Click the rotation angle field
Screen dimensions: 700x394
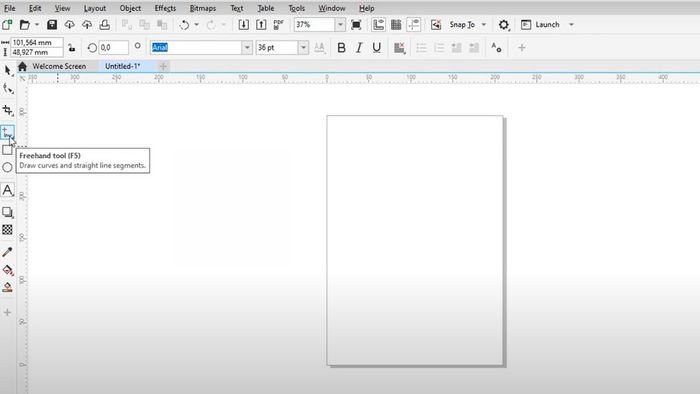coord(113,47)
